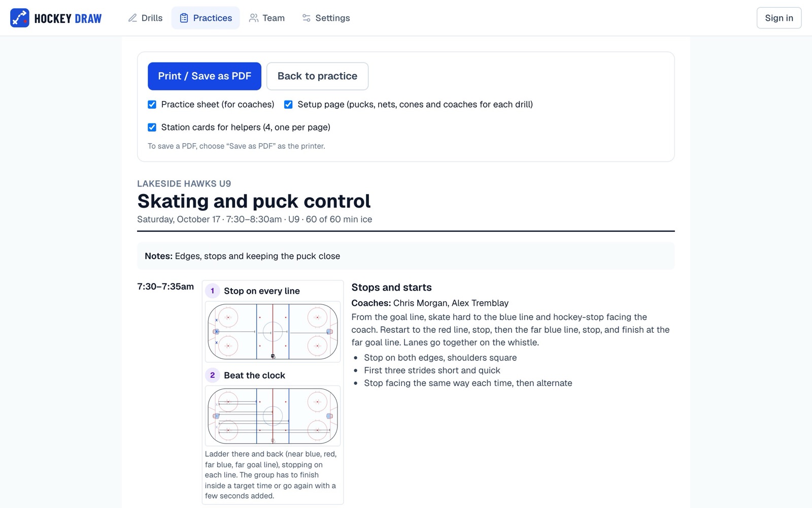Click the people icon beside Team
812x508 pixels.
253,18
